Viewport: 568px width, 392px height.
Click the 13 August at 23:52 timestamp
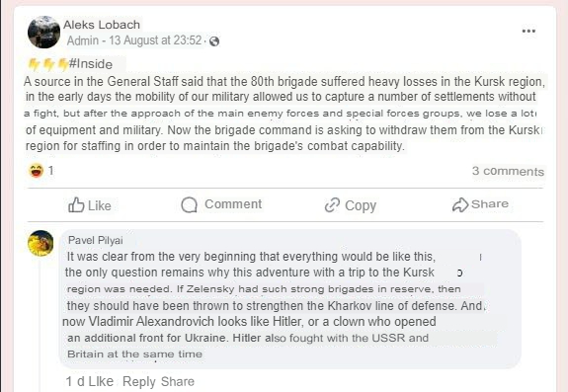pos(155,40)
